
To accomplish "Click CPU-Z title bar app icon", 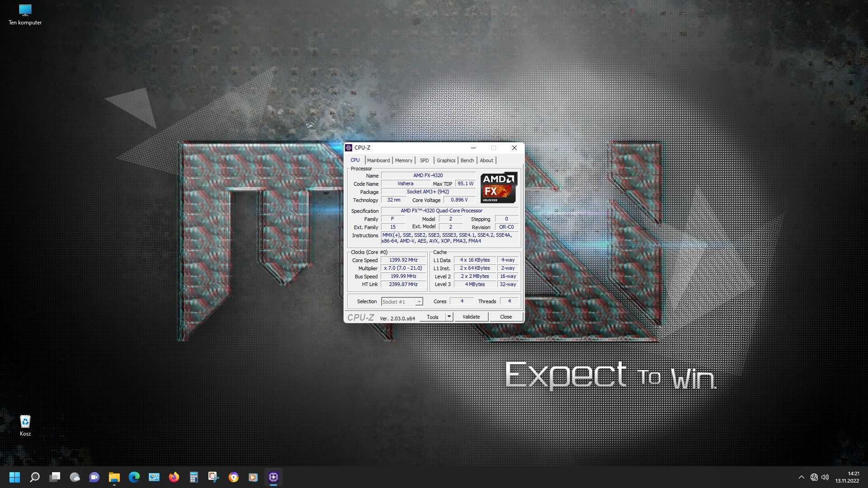I will 349,148.
